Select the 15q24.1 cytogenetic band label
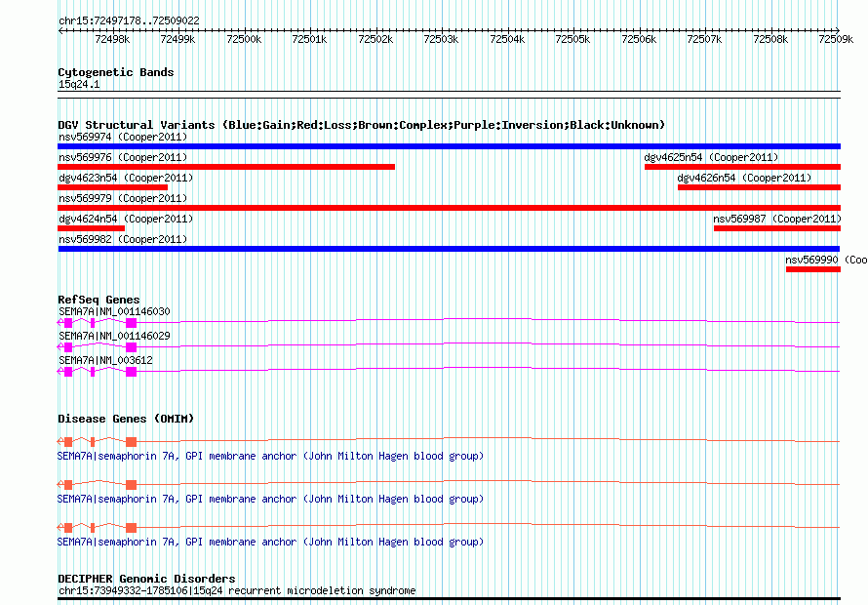The height and width of the screenshot is (605, 868). pyautogui.click(x=79, y=84)
